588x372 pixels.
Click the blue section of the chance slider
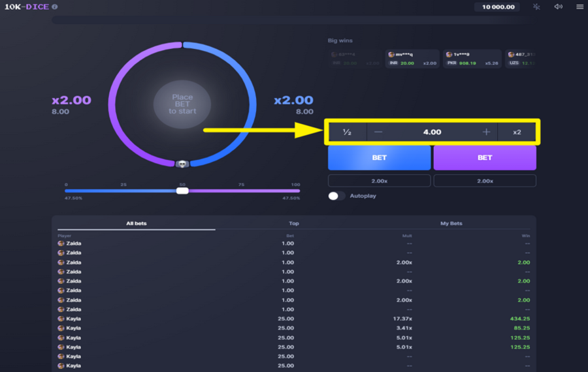(121, 191)
